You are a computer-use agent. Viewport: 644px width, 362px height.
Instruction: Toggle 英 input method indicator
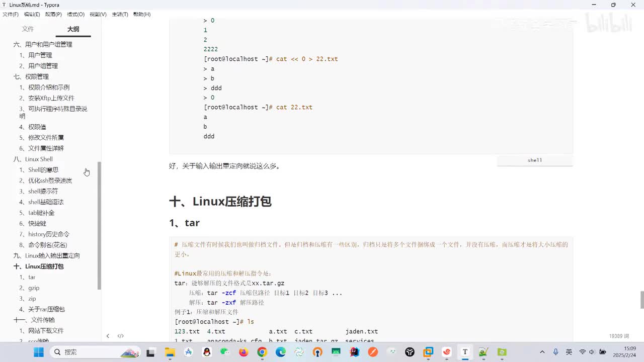point(569,352)
